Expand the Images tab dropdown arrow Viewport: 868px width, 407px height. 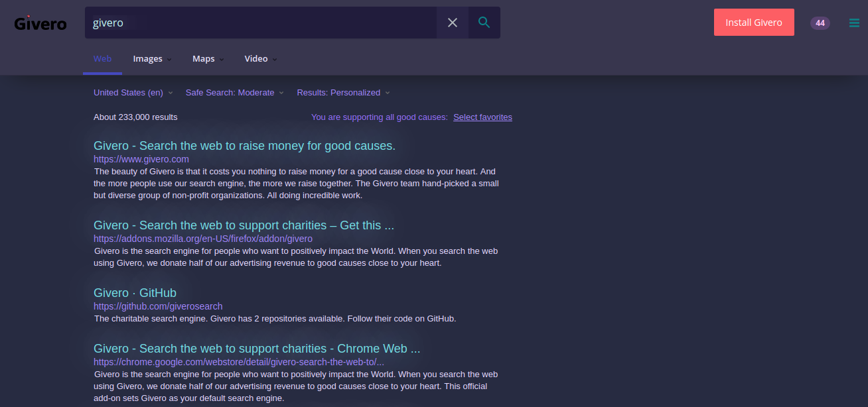(x=169, y=60)
